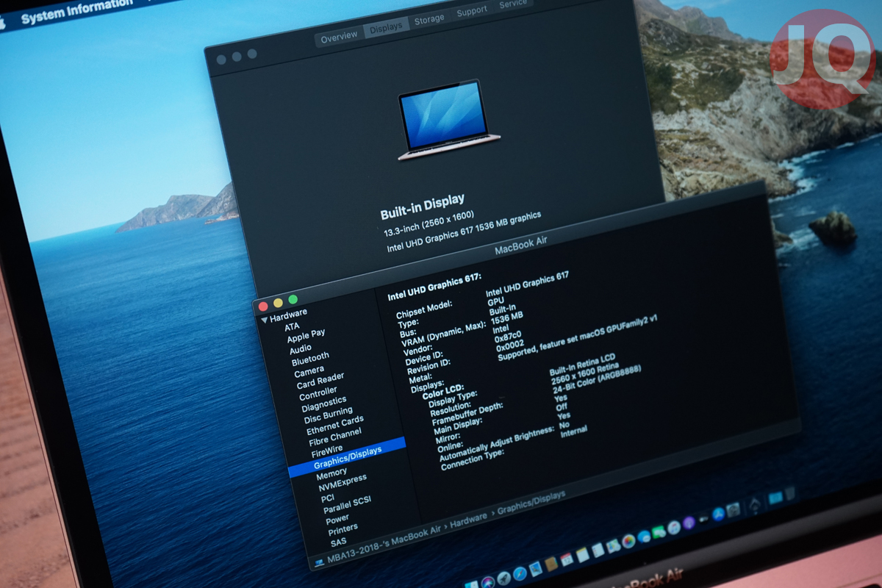Go to the Support tab

pyautogui.click(x=471, y=10)
